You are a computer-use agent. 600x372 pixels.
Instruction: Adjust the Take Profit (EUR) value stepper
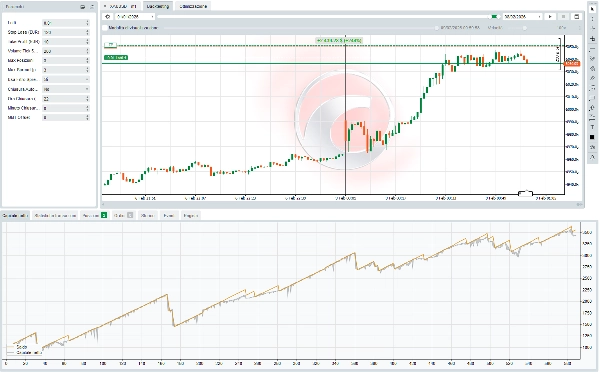click(x=88, y=41)
